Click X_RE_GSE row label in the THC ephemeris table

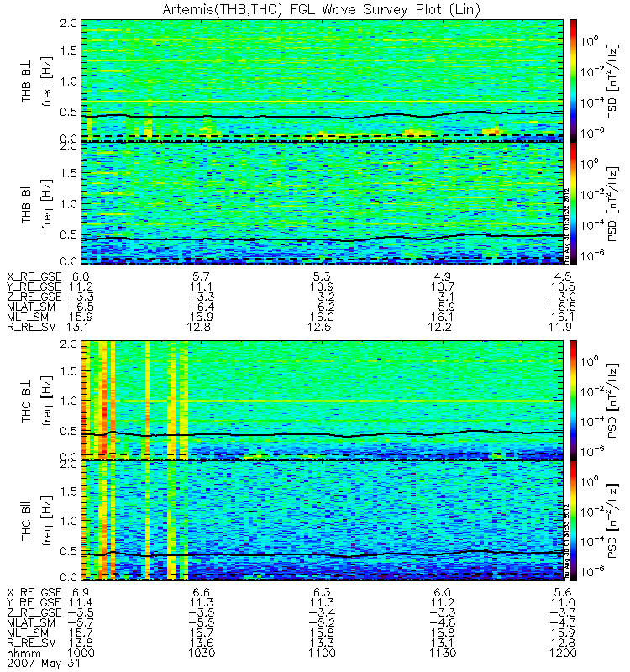[34, 592]
